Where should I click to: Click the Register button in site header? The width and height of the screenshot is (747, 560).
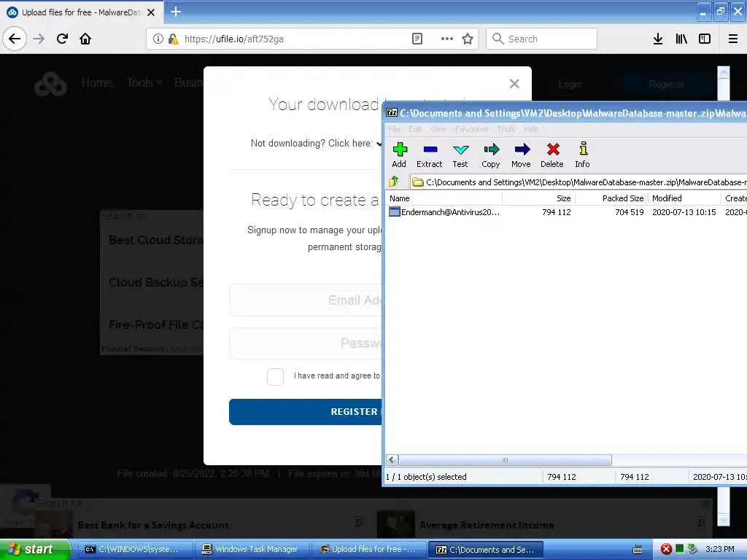tap(666, 85)
